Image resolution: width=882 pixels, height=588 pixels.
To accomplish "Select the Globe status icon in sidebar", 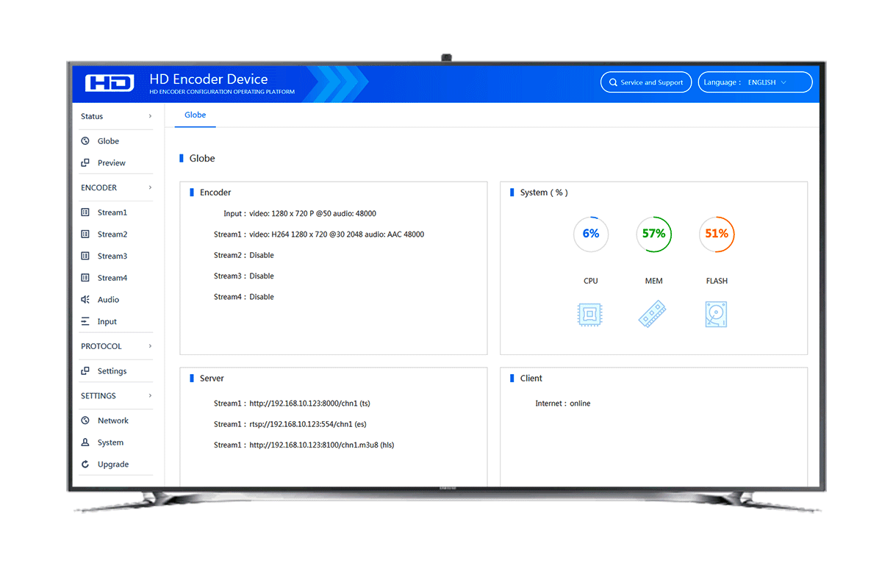I will 86,140.
